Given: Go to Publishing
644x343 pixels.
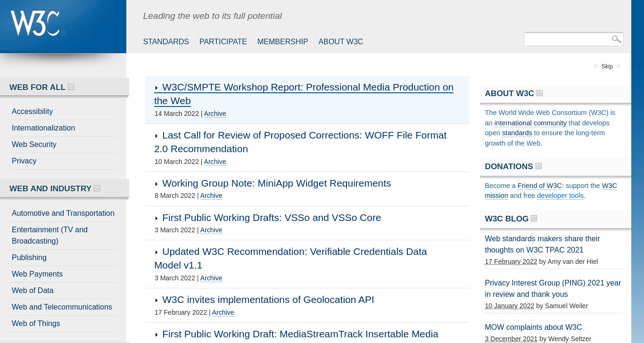Looking at the screenshot, I should click(29, 257).
